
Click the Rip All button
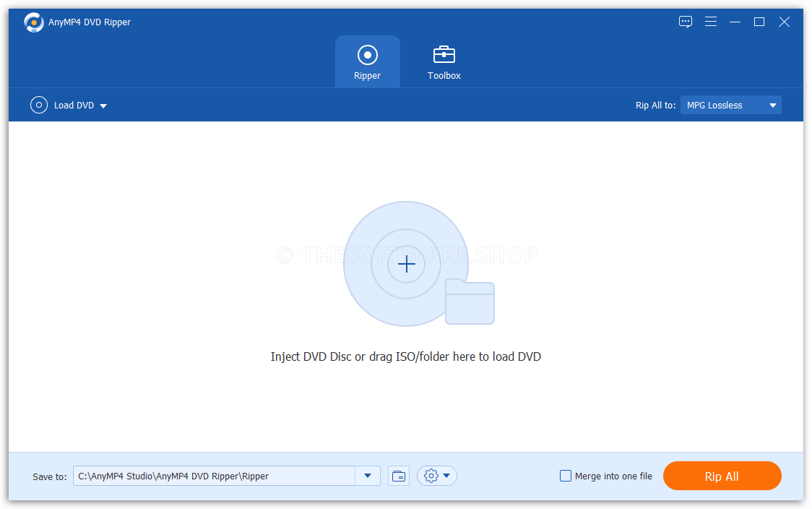(722, 476)
